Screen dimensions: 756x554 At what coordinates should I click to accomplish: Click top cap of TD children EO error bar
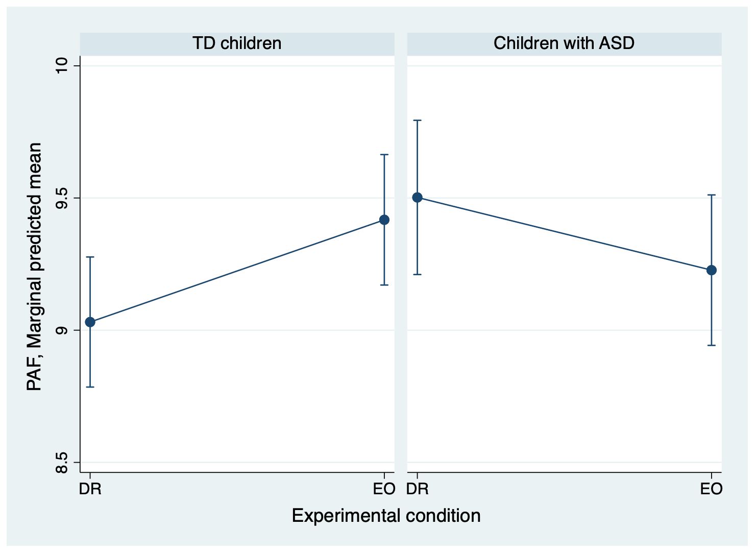click(384, 154)
